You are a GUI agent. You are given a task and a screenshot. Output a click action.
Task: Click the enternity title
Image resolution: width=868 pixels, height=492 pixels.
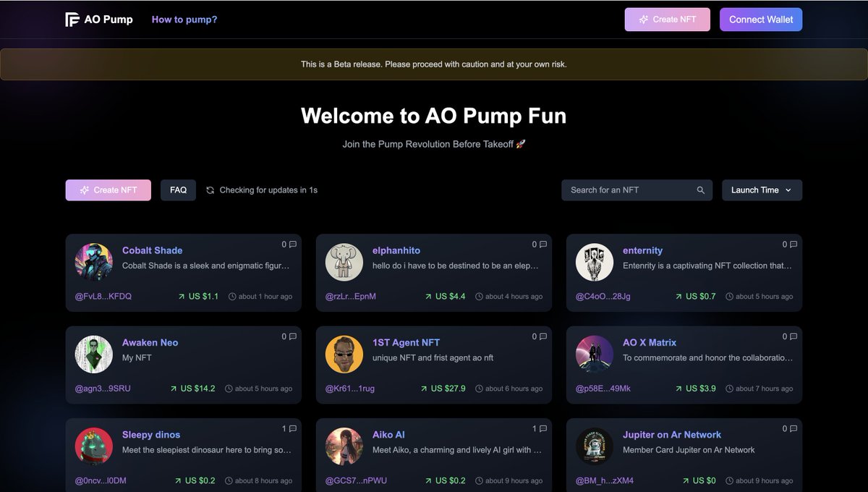pos(642,250)
